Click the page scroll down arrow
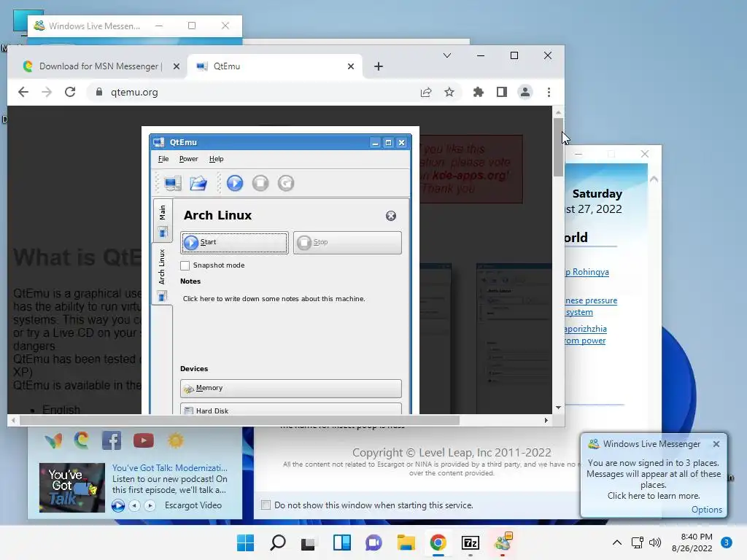The height and width of the screenshot is (560, 747). [x=558, y=408]
